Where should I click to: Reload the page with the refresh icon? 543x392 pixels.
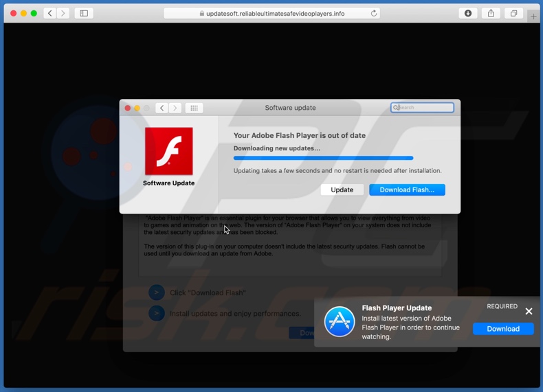pos(374,14)
